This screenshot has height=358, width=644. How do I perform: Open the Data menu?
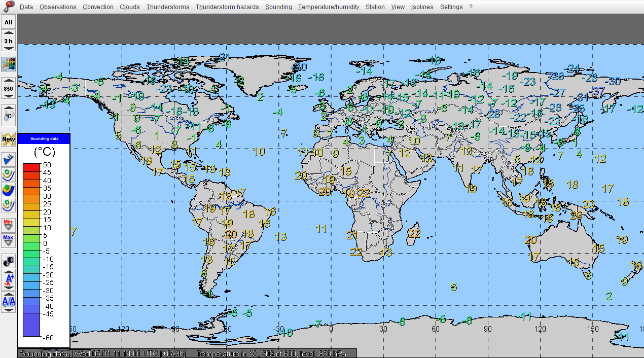26,7
